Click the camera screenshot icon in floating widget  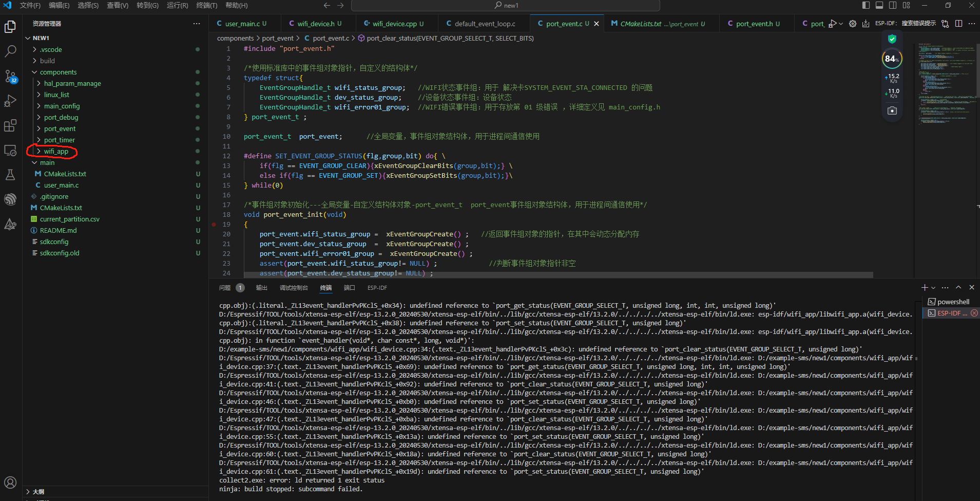click(892, 110)
